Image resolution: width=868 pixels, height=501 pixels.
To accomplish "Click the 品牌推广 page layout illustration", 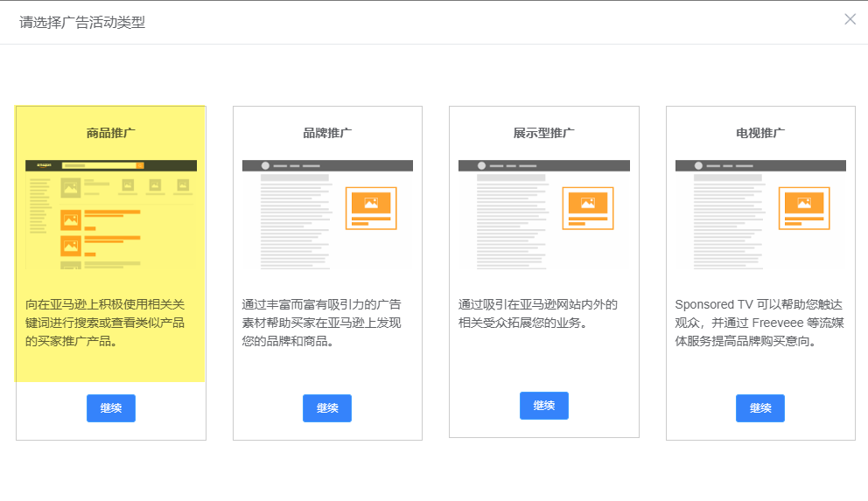I will 327,214.
